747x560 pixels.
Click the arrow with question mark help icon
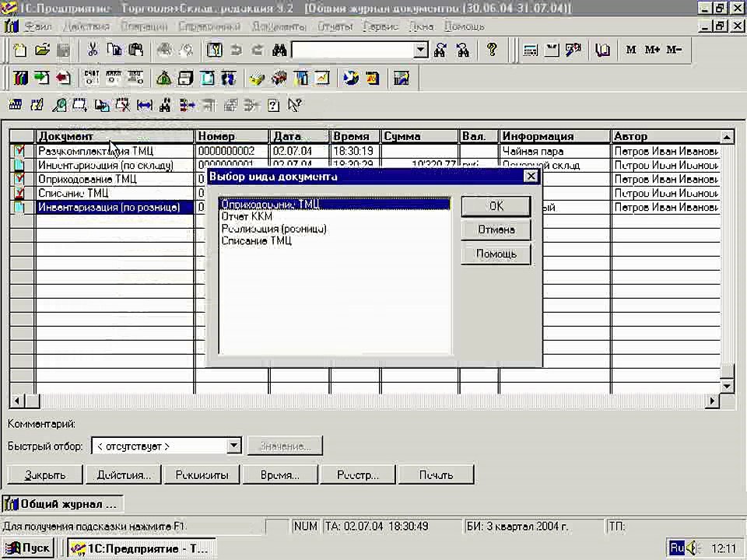295,105
